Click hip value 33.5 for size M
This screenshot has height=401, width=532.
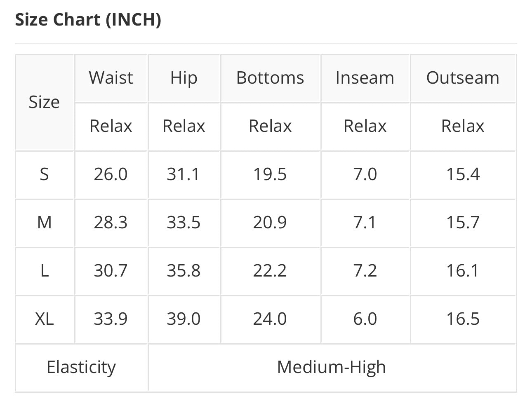(x=184, y=223)
